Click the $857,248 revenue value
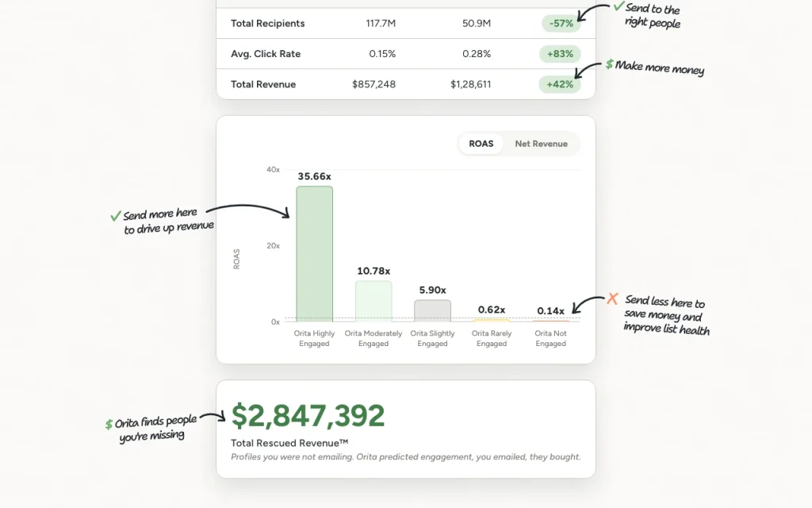The image size is (812, 508). click(374, 84)
